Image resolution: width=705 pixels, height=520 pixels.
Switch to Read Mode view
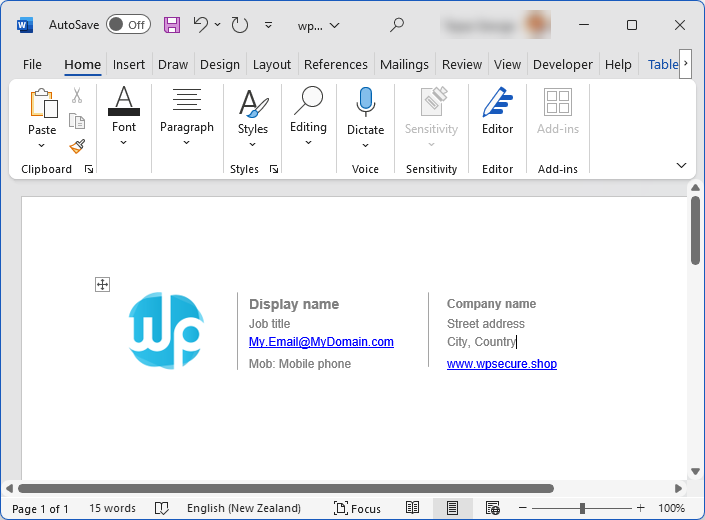pos(412,508)
